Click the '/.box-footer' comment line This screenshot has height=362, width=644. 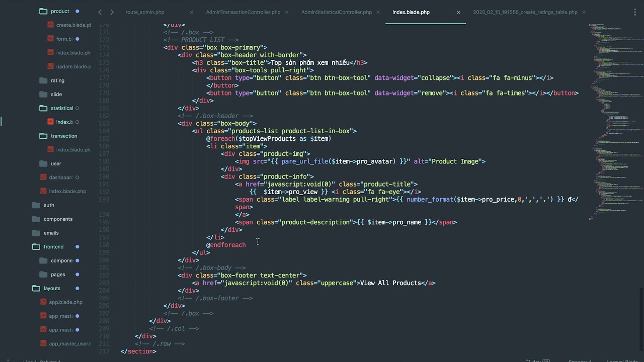tap(215, 298)
